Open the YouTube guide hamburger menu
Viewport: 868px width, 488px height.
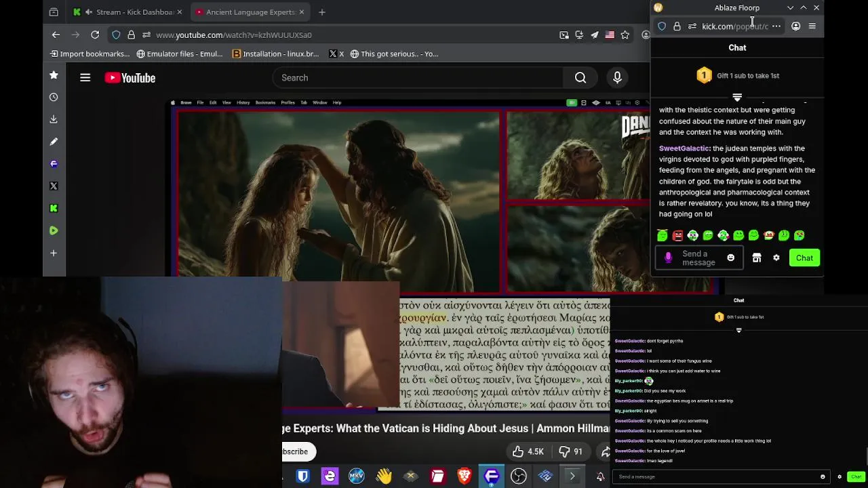click(85, 78)
